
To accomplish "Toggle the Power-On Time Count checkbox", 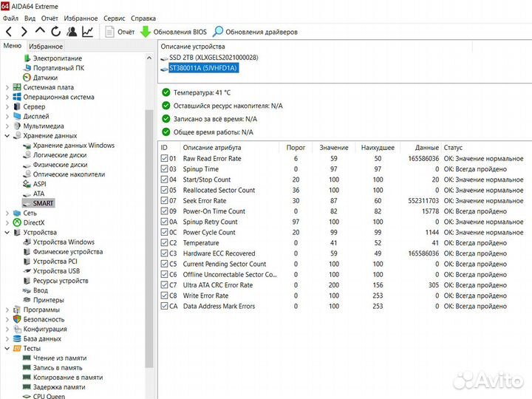I will (x=164, y=211).
